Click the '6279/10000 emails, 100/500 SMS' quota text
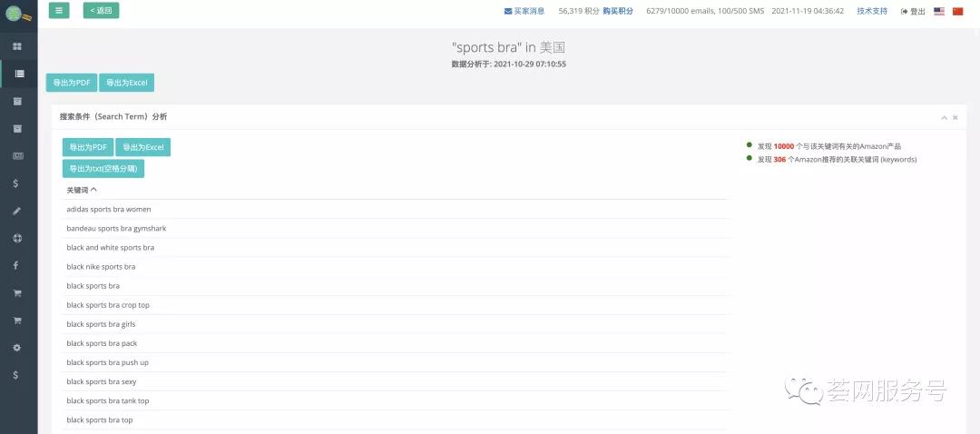Screen dimensions: 980x434 coord(705,11)
